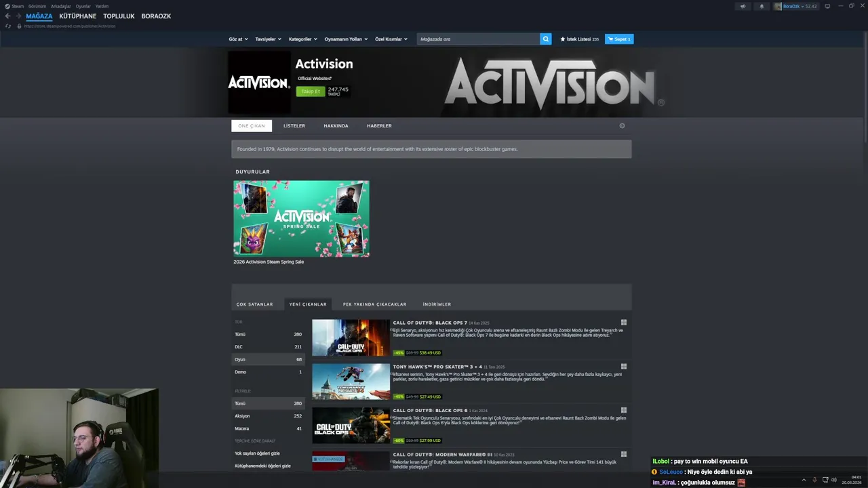The height and width of the screenshot is (488, 868).
Task: Click the magnifier search button
Action: [545, 39]
